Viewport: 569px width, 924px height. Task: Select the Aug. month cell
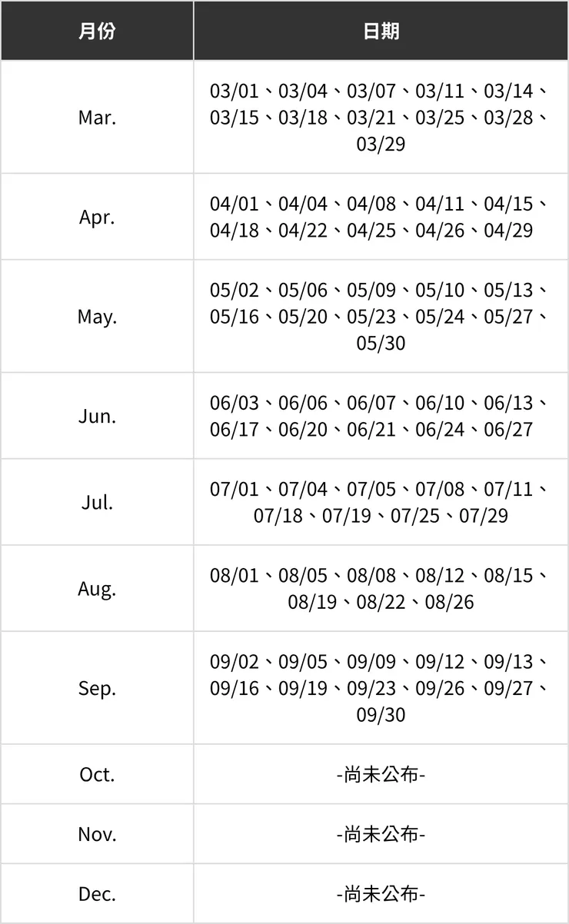(97, 589)
